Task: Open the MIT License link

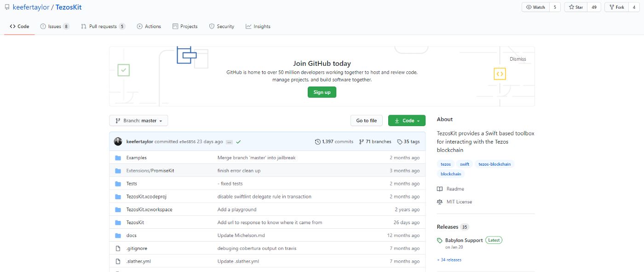Action: pyautogui.click(x=454, y=202)
